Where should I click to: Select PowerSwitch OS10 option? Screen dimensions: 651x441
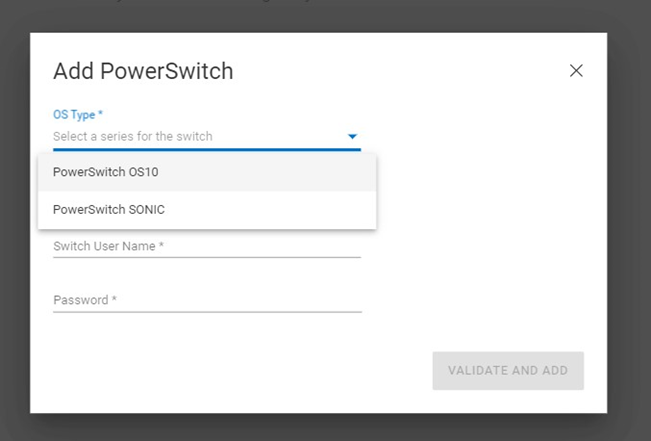(x=207, y=172)
